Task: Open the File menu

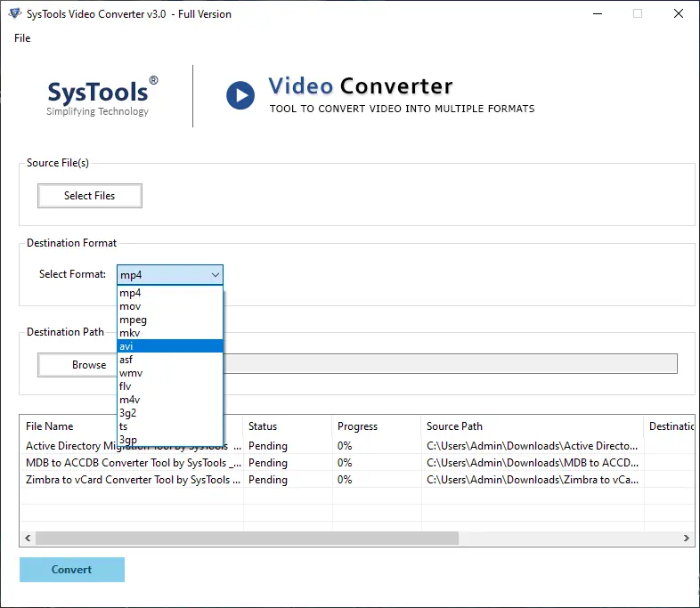Action: pos(22,38)
